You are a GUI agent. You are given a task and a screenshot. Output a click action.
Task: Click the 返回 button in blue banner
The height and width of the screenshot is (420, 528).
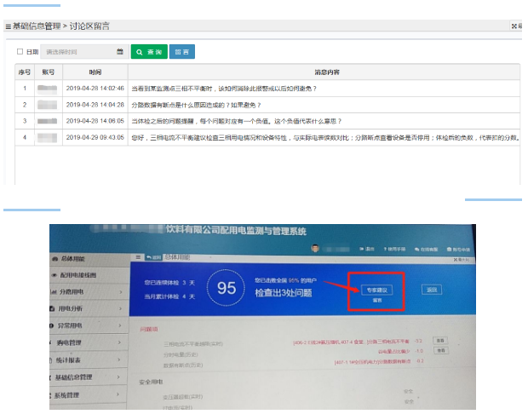tap(432, 290)
